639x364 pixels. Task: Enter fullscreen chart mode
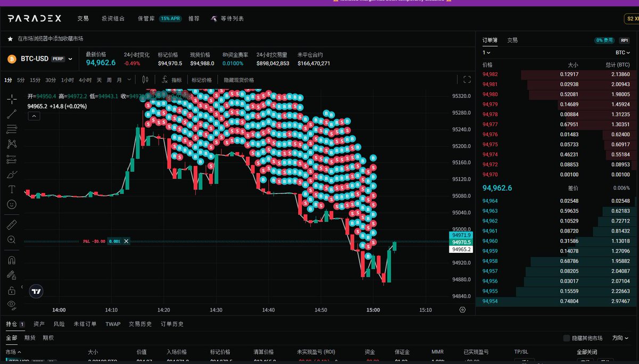click(x=467, y=80)
